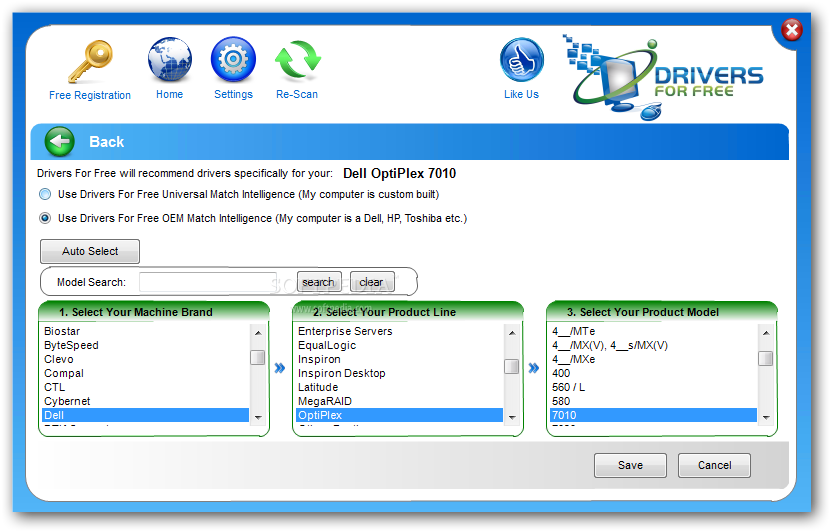Click the Re-Scan text label

(297, 94)
